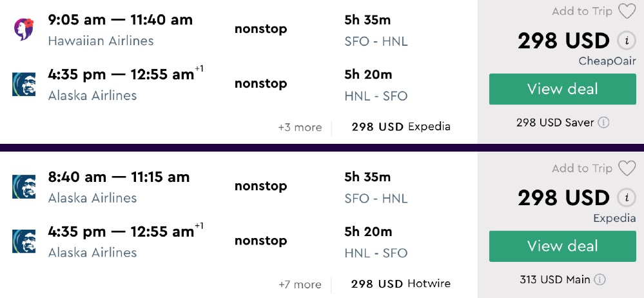This screenshot has height=298, width=644.
Task: Click the Alaska Airlines logo on first result's return flight
Action: [x=24, y=84]
